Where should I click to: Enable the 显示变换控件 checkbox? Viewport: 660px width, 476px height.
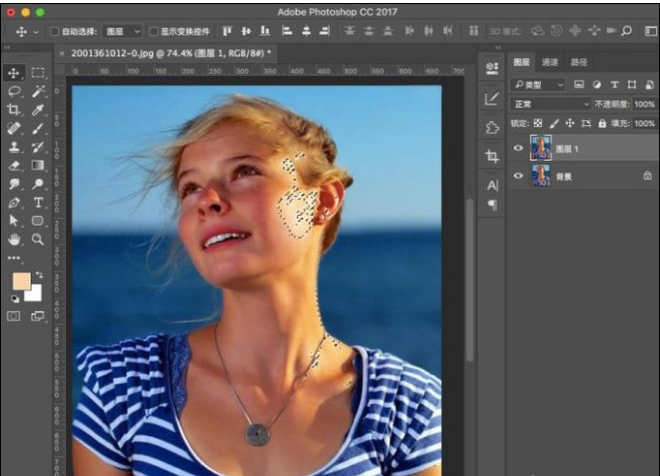[x=154, y=32]
